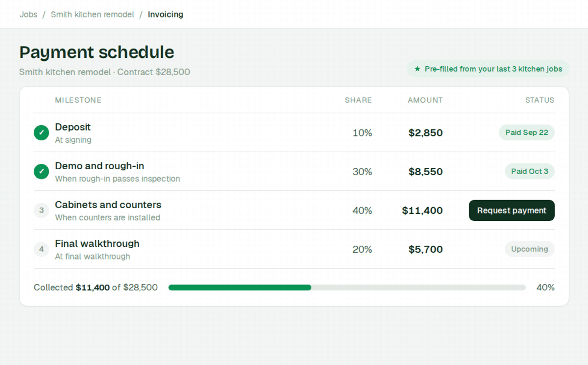588x365 pixels.
Task: Click the $5,700 amount
Action: (426, 249)
